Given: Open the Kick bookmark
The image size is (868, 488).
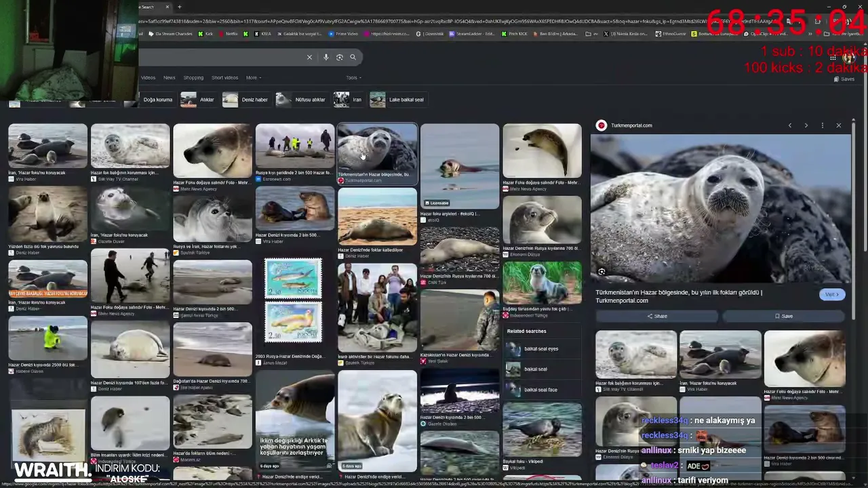Looking at the screenshot, I should [206, 34].
